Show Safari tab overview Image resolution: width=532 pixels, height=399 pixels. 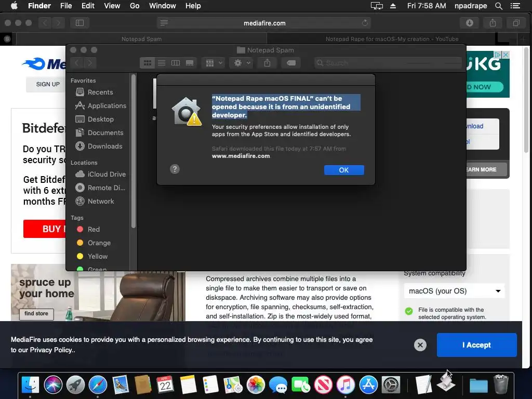516,23
